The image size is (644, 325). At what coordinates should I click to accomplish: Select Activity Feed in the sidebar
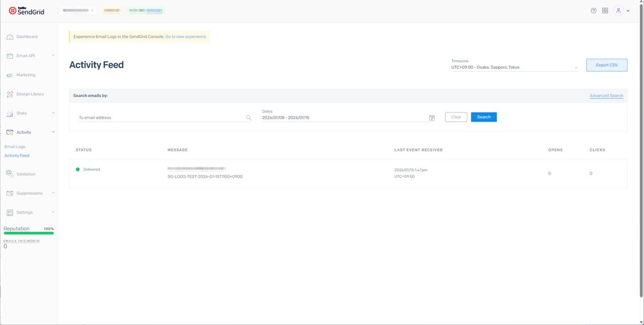[x=17, y=155]
